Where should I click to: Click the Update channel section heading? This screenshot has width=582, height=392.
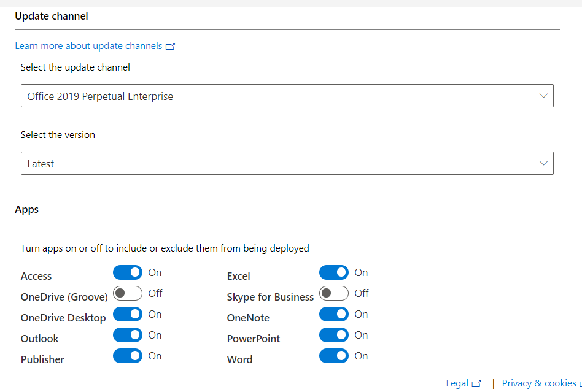[52, 17]
